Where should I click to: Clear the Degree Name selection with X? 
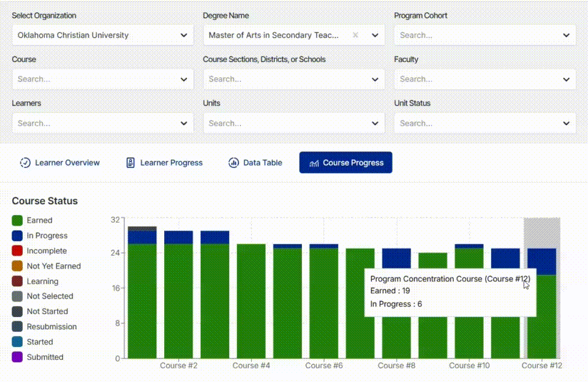[355, 35]
